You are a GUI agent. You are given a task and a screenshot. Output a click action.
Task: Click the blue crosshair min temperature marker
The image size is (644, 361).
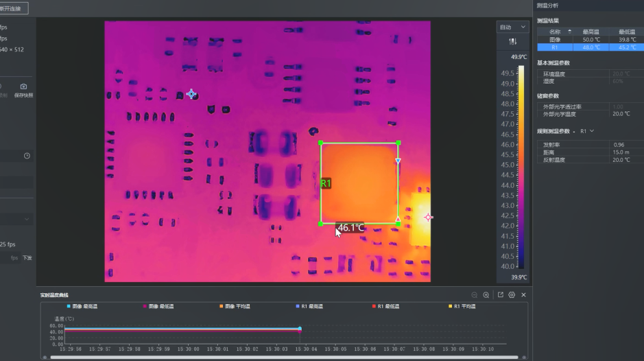click(191, 94)
